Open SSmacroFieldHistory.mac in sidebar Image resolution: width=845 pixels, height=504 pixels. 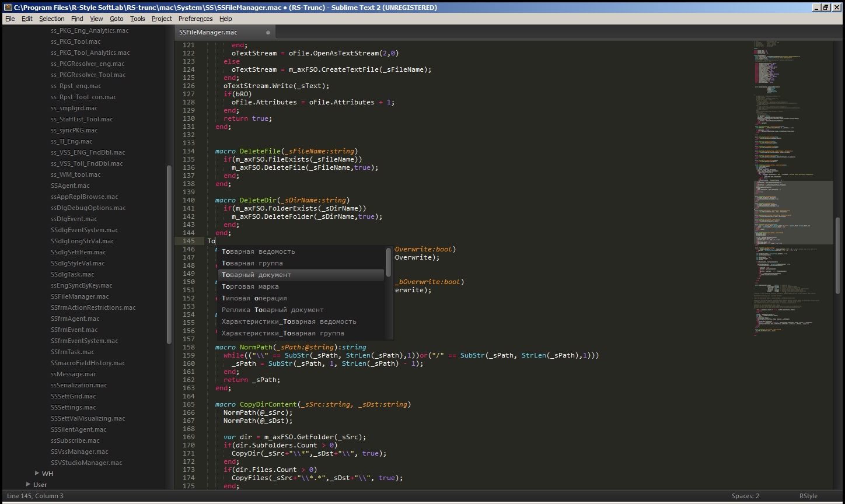point(88,363)
